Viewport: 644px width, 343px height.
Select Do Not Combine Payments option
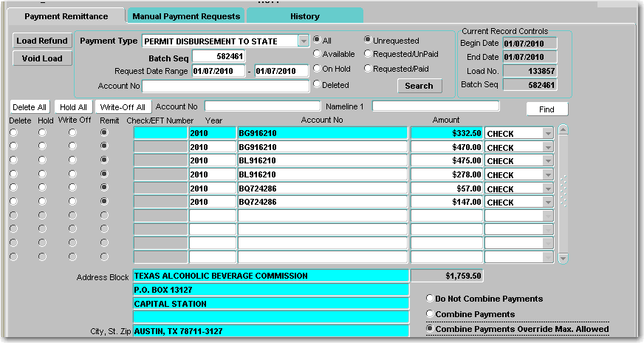430,298
